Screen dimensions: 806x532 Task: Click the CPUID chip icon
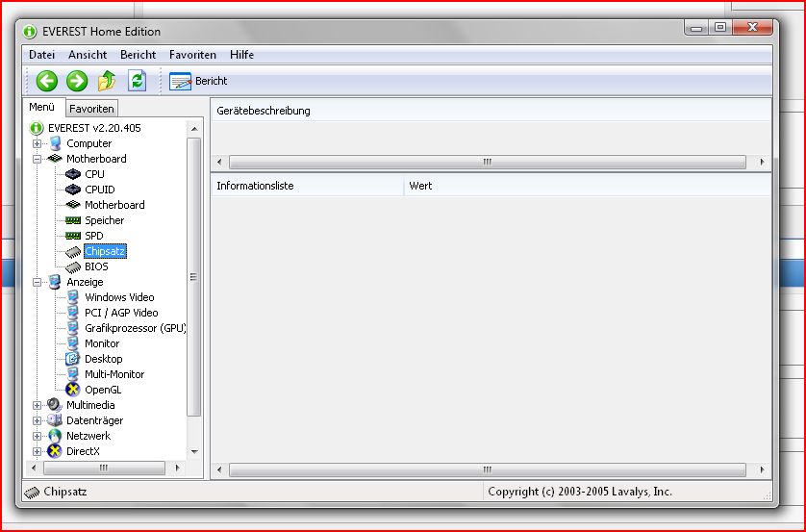tap(73, 190)
